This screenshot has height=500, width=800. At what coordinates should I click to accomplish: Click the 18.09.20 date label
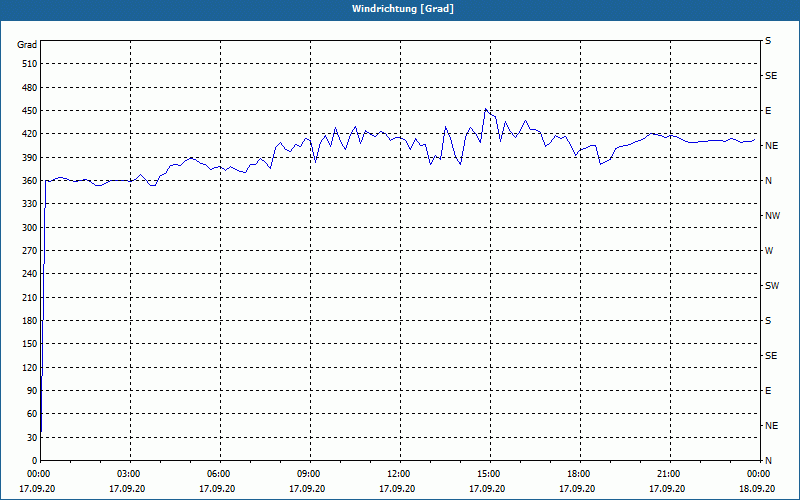(757, 489)
